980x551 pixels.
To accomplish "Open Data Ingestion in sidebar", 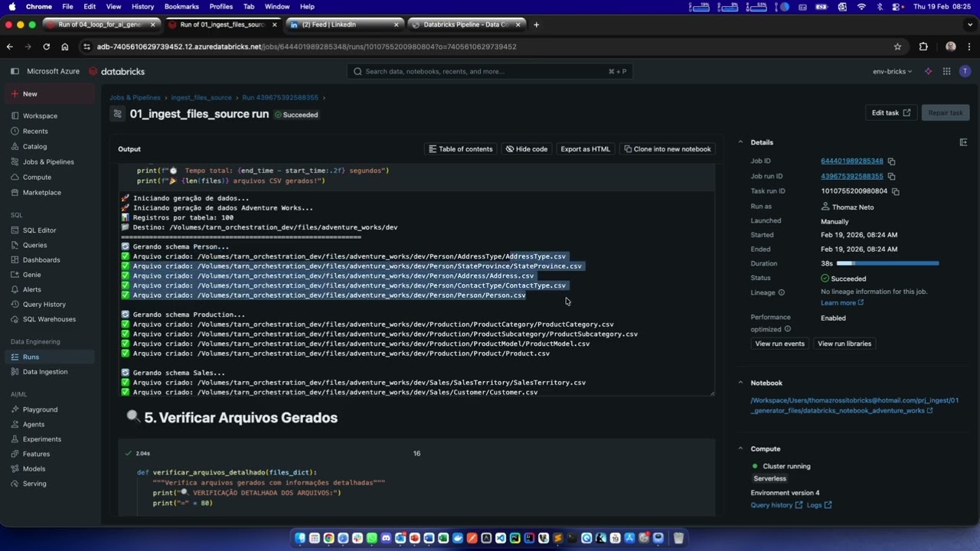I will 45,372.
